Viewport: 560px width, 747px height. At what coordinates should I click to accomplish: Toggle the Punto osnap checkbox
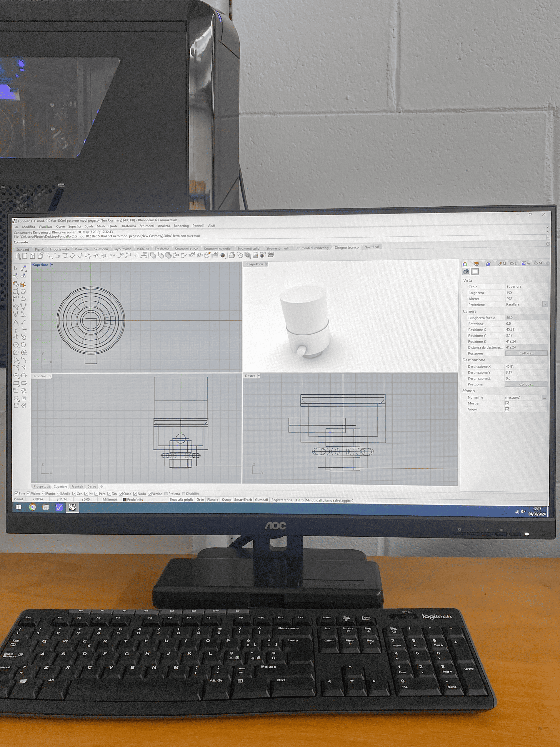pos(44,493)
